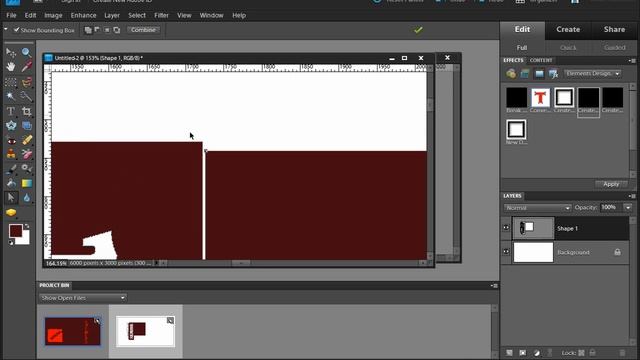Select the Straighten tool
Screen dimensions: 640x360
click(x=27, y=125)
